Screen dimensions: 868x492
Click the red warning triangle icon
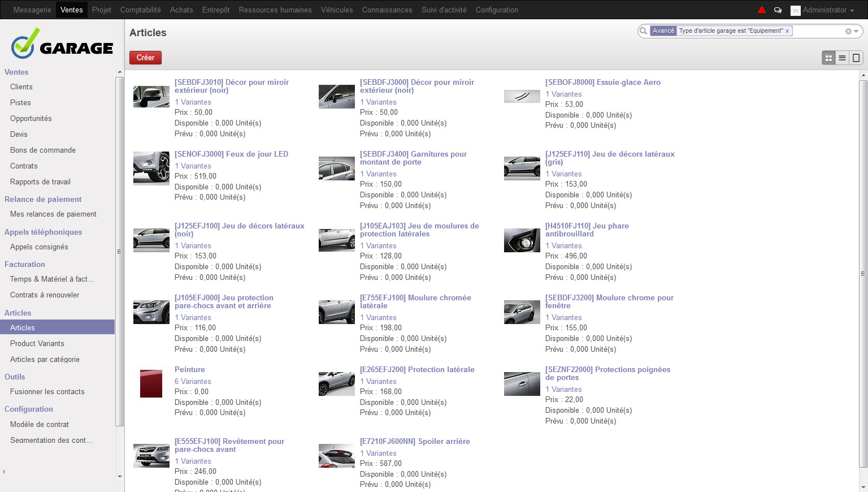[x=762, y=10]
